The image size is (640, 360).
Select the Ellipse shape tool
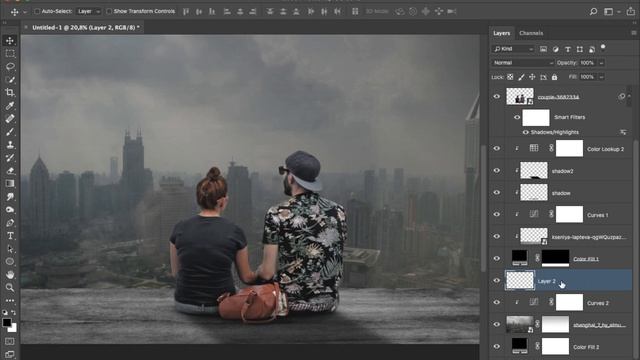tap(10, 262)
